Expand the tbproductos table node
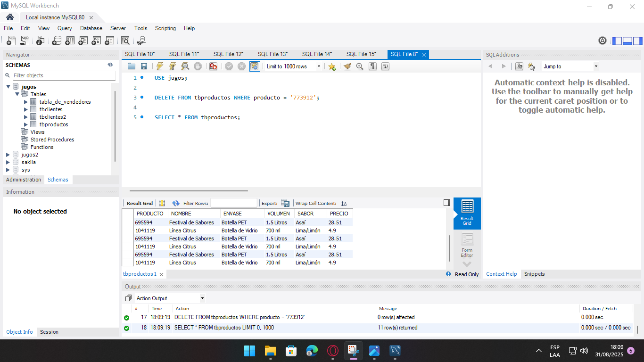The image size is (644, 362). (x=26, y=124)
